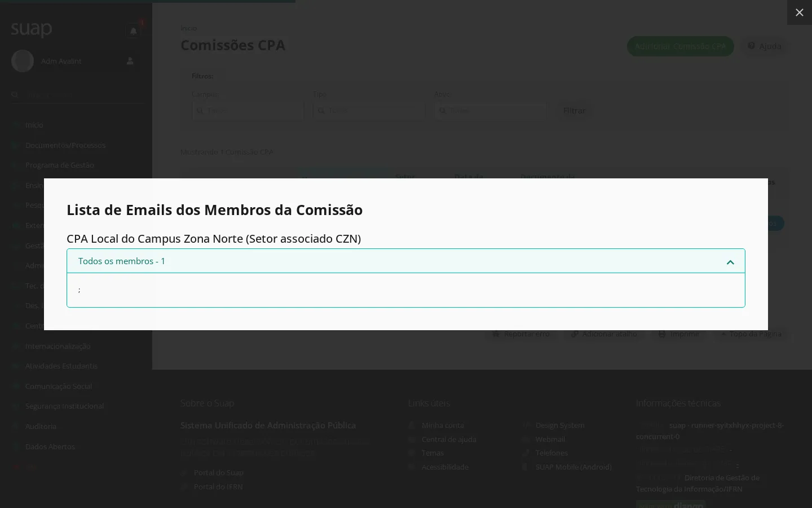Open the Central de ajuda link

click(x=449, y=439)
